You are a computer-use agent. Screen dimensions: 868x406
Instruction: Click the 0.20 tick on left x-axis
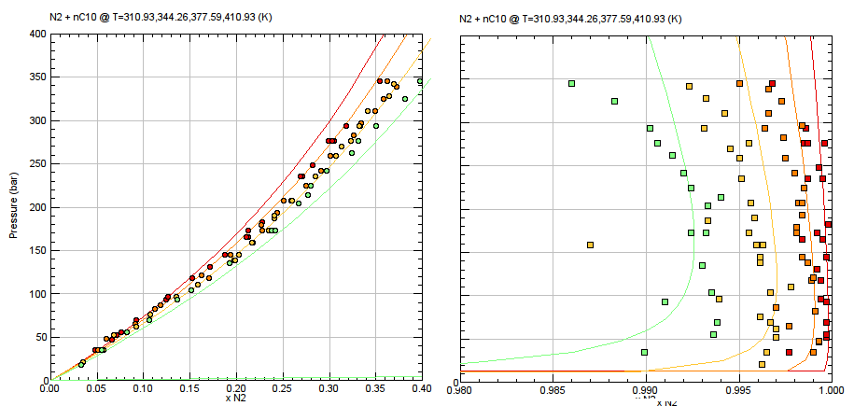pos(235,388)
